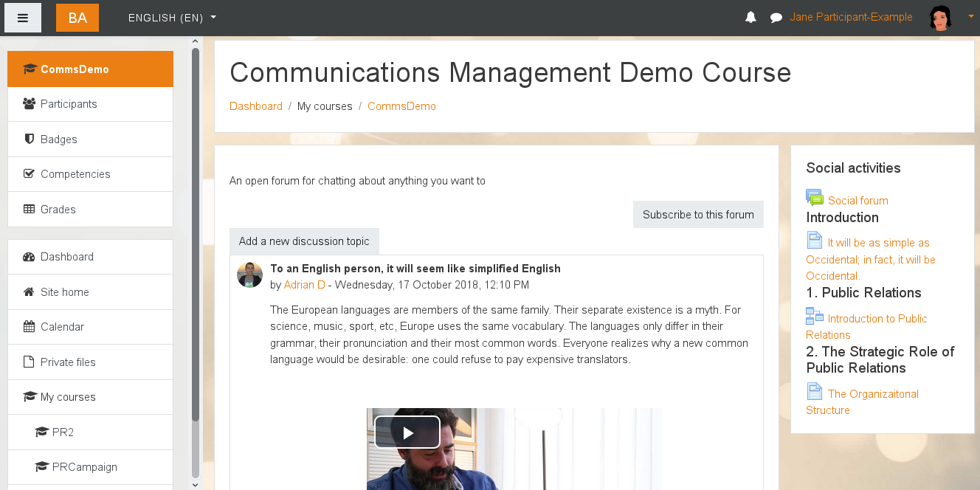Click the Badges shield icon
Viewport: 980px width, 490px height.
tap(27, 139)
